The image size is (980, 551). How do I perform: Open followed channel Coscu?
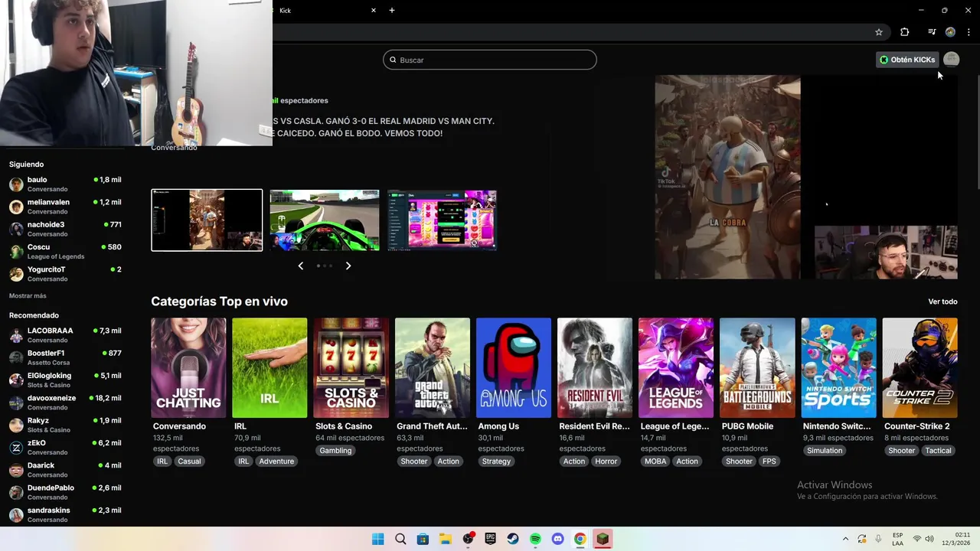pyautogui.click(x=65, y=251)
